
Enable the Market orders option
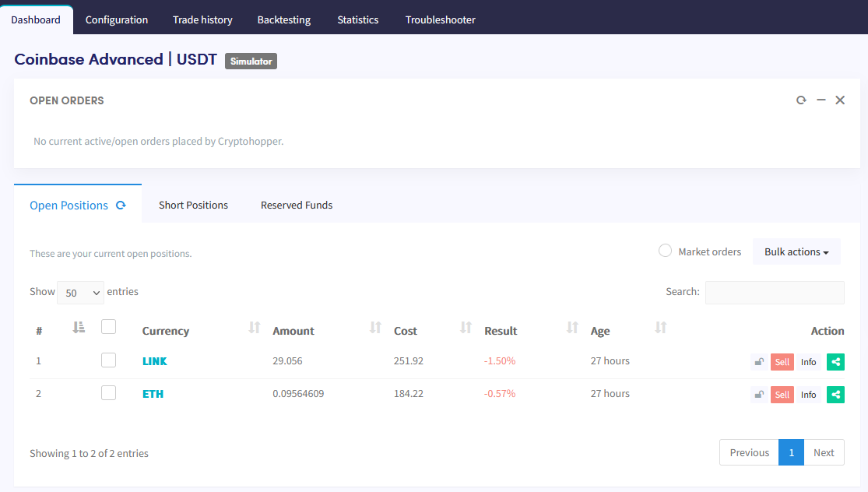point(665,251)
